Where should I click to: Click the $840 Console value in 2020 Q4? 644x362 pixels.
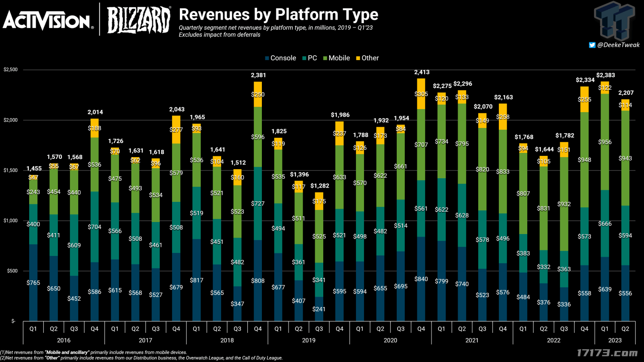tap(421, 279)
